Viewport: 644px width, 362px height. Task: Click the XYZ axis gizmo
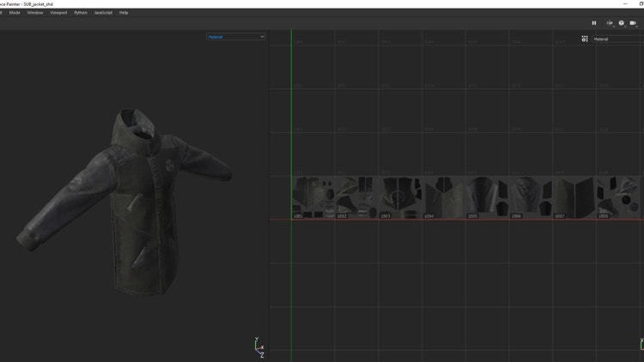point(258,347)
